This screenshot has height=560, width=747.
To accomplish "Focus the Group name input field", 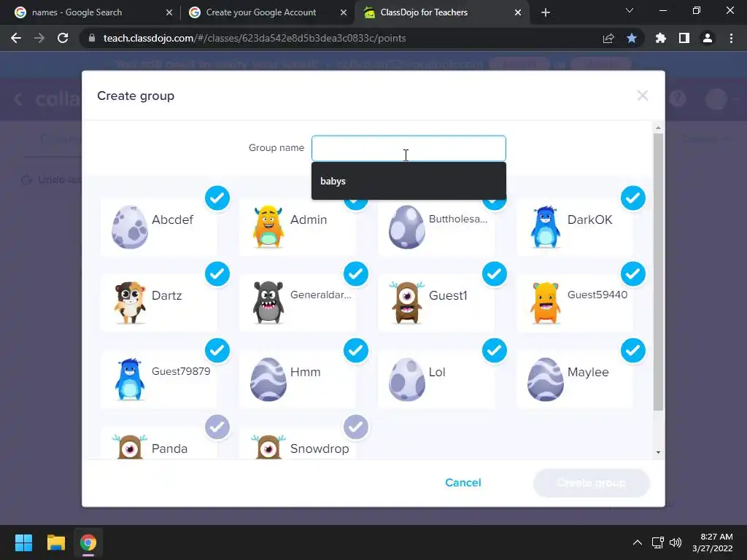I will pos(409,148).
